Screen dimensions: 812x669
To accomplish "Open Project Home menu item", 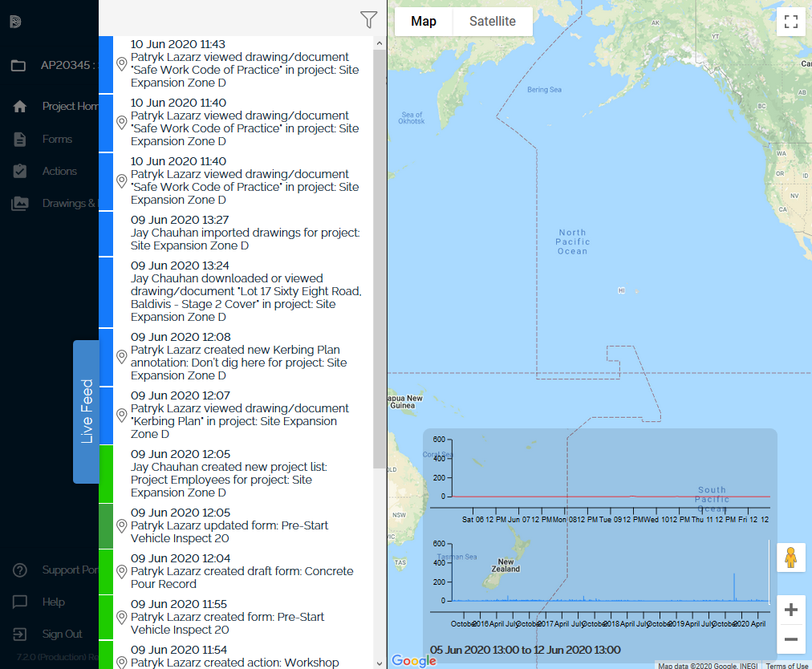I will pos(70,106).
